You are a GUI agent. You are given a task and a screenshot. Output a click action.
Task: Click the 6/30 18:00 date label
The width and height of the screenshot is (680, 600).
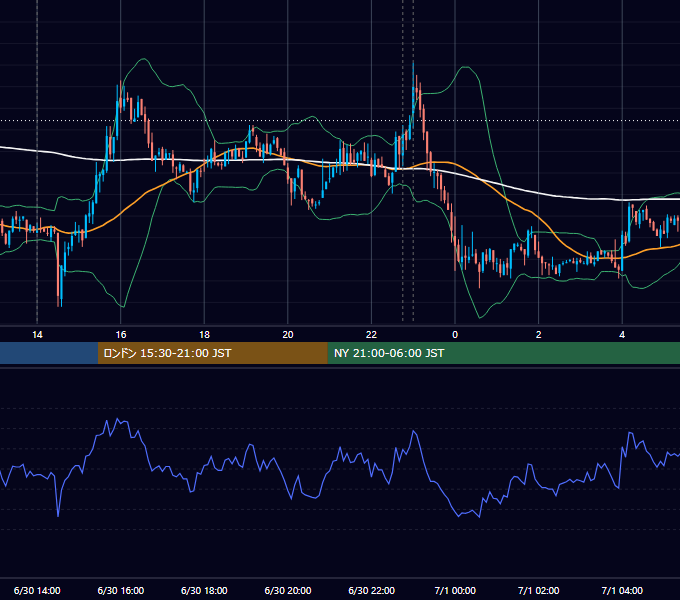204,590
